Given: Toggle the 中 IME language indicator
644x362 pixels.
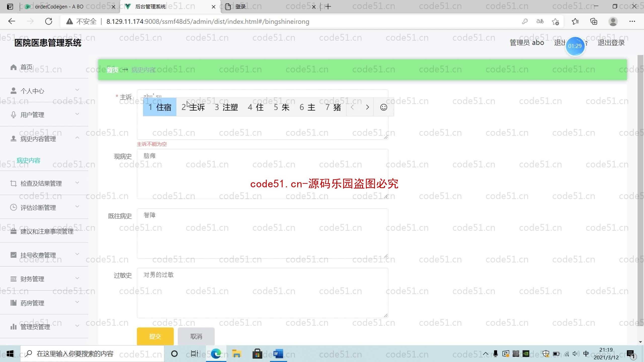Looking at the screenshot, I should [586, 354].
